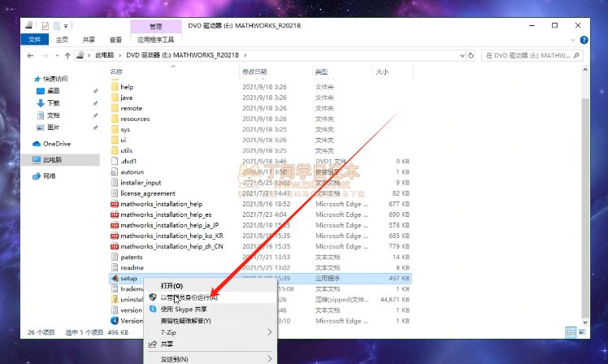Select the remote folder icon
The height and width of the screenshot is (364, 608).
(115, 108)
